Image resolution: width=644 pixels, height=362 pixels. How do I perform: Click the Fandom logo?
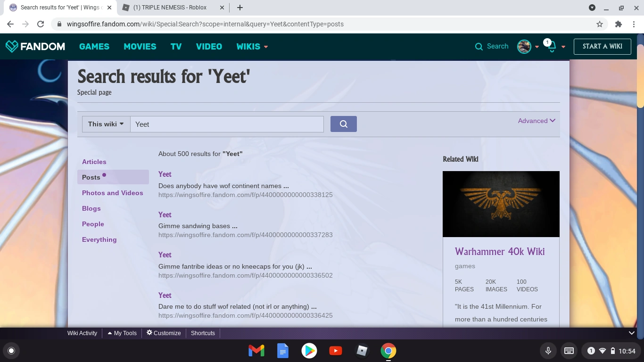point(35,46)
